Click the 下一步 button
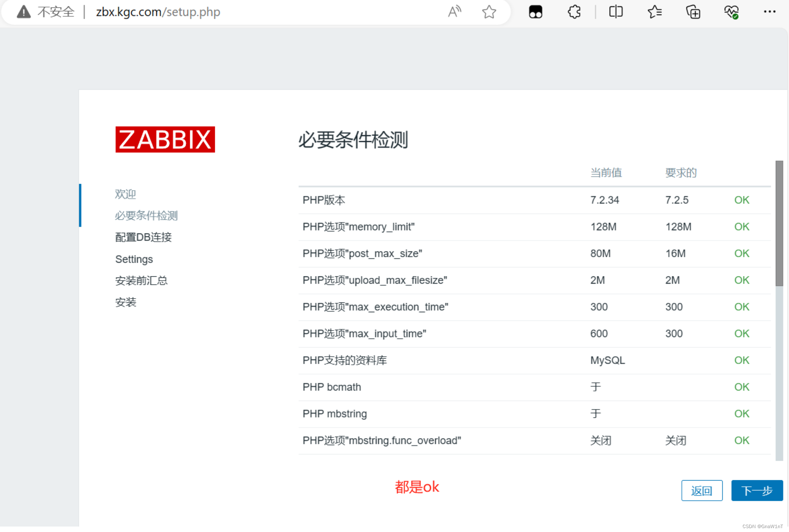The image size is (789, 532). [756, 490]
